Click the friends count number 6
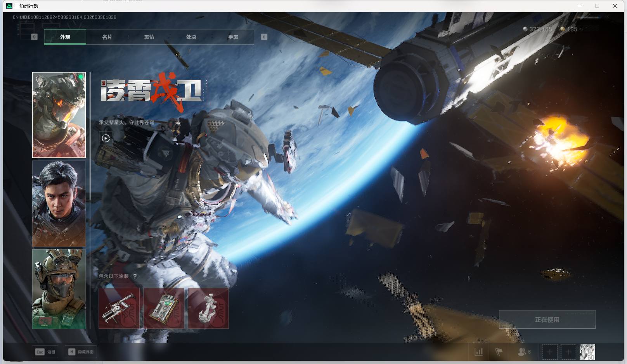 [529, 352]
